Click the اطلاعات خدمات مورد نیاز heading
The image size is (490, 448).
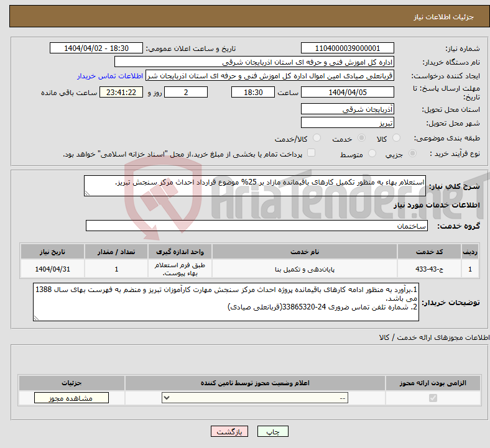click(x=437, y=205)
